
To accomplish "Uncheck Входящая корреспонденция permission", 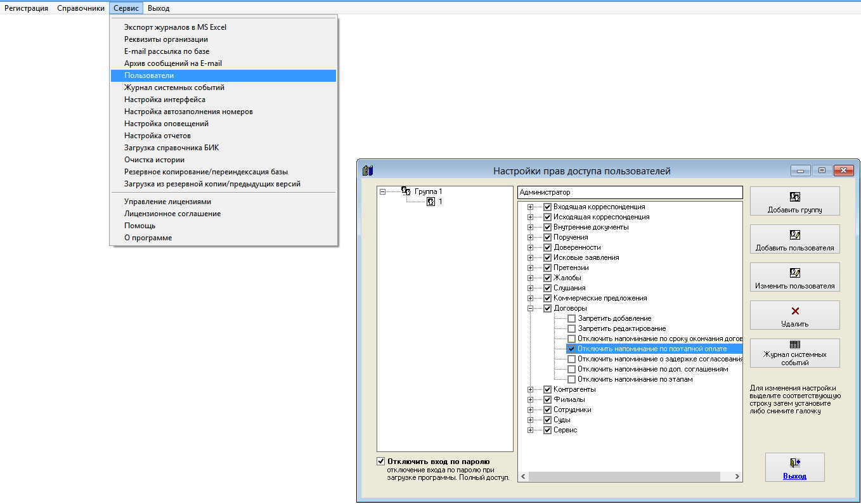I will (548, 207).
